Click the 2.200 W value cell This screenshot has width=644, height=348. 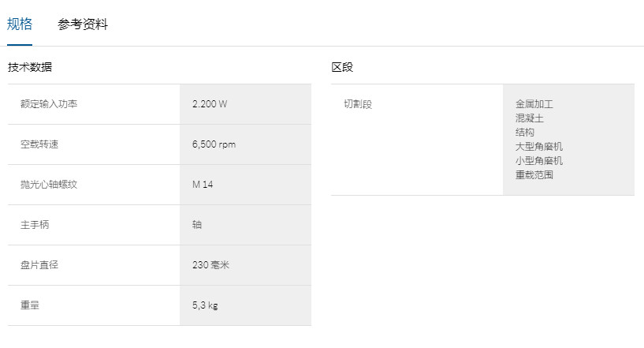tap(246, 104)
